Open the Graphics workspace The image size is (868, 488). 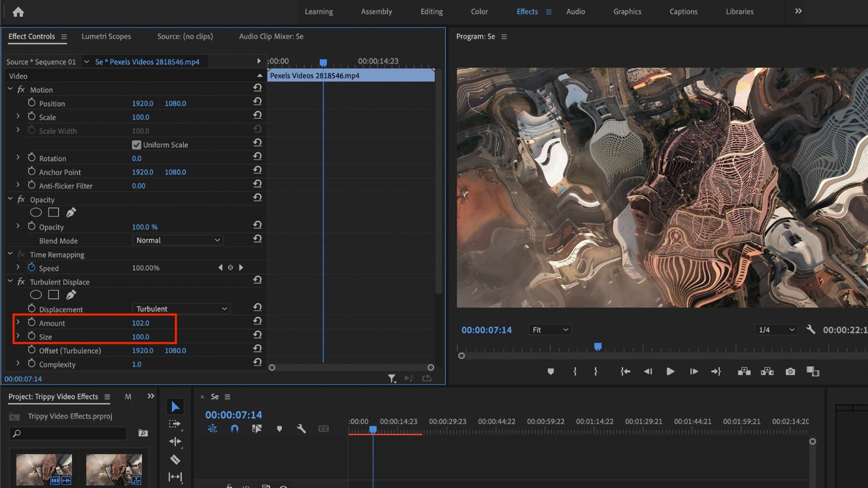[627, 11]
